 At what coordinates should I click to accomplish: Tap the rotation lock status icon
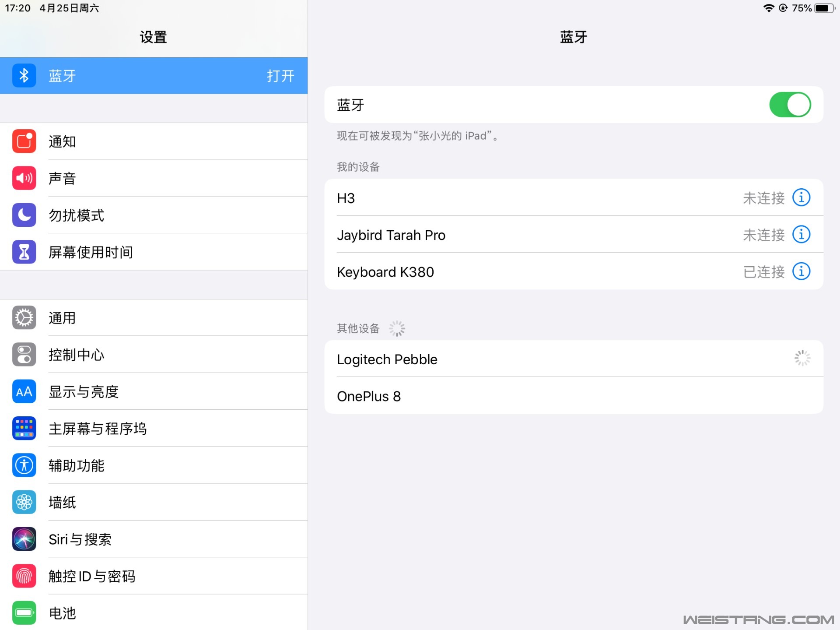pyautogui.click(x=783, y=8)
